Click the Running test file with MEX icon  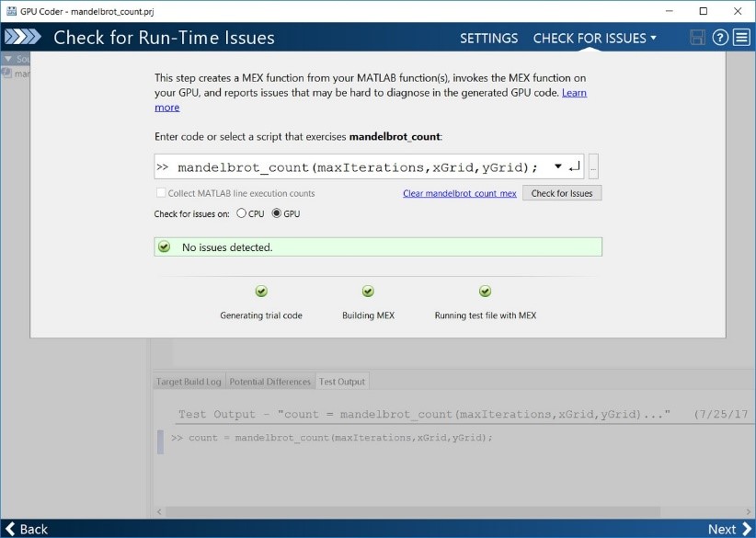pyautogui.click(x=485, y=292)
